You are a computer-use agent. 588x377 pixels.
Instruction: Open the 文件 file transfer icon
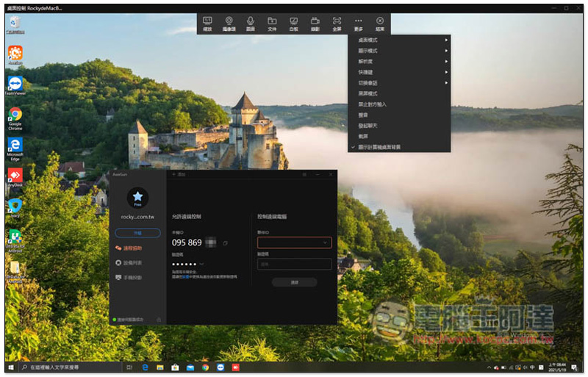[272, 23]
